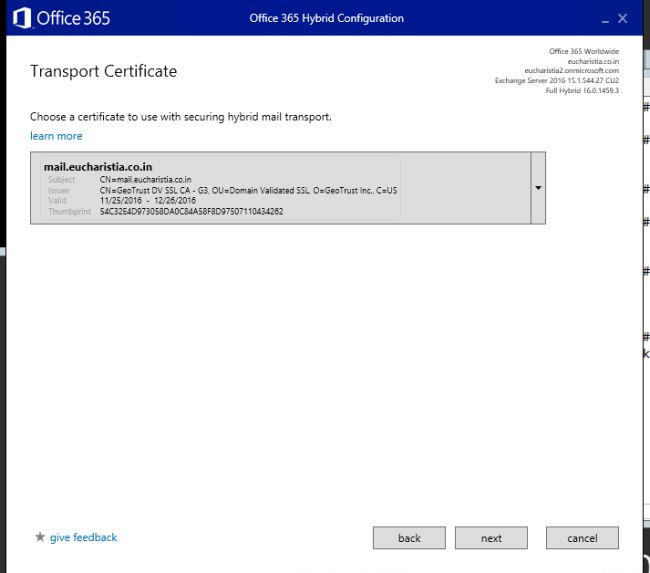Minimize the Hybrid Configuration window
This screenshot has height=573, width=650.
605,19
